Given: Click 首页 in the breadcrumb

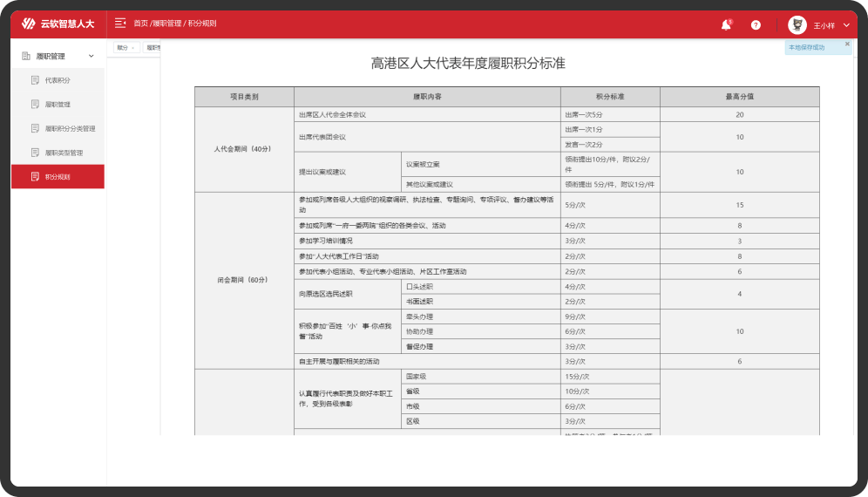Looking at the screenshot, I should (x=140, y=24).
